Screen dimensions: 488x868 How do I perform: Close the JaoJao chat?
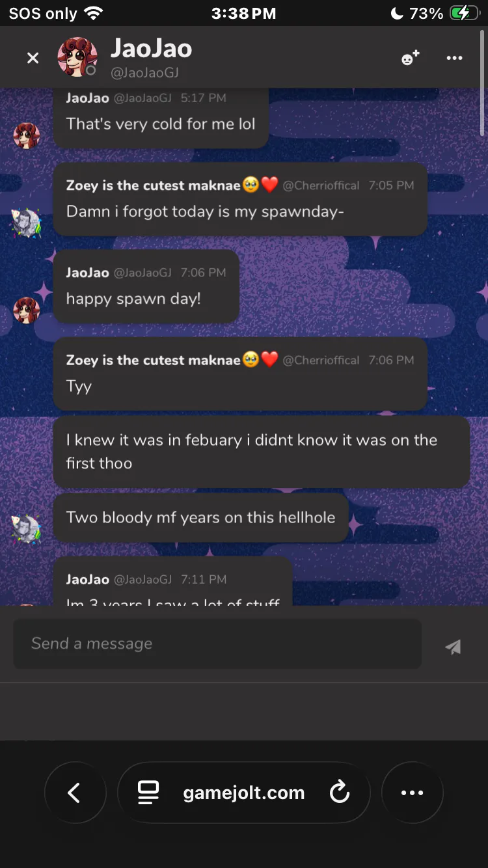[33, 58]
